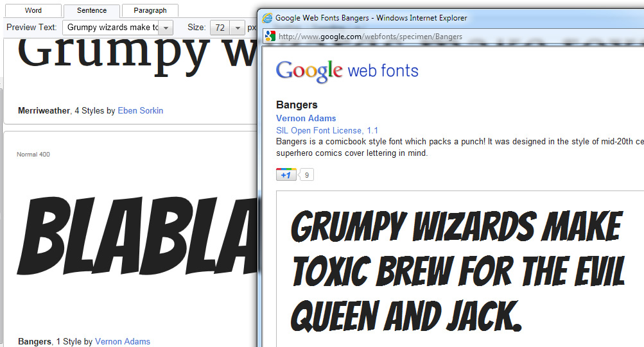Click the address bar URL in Internet Explorer
The width and height of the screenshot is (644, 347).
[370, 37]
